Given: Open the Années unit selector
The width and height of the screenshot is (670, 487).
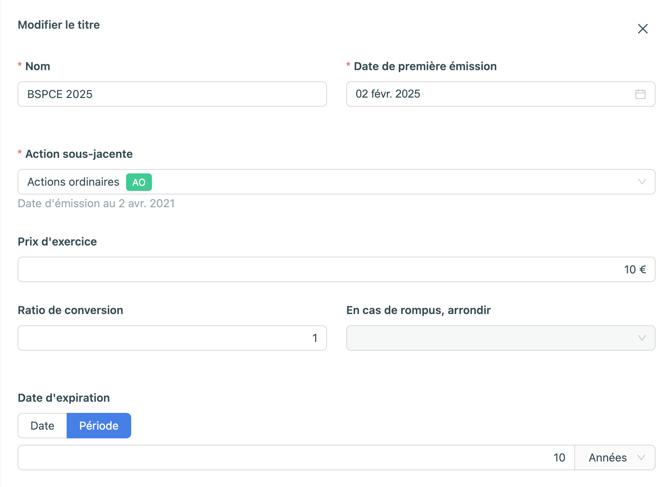Looking at the screenshot, I should [x=607, y=458].
